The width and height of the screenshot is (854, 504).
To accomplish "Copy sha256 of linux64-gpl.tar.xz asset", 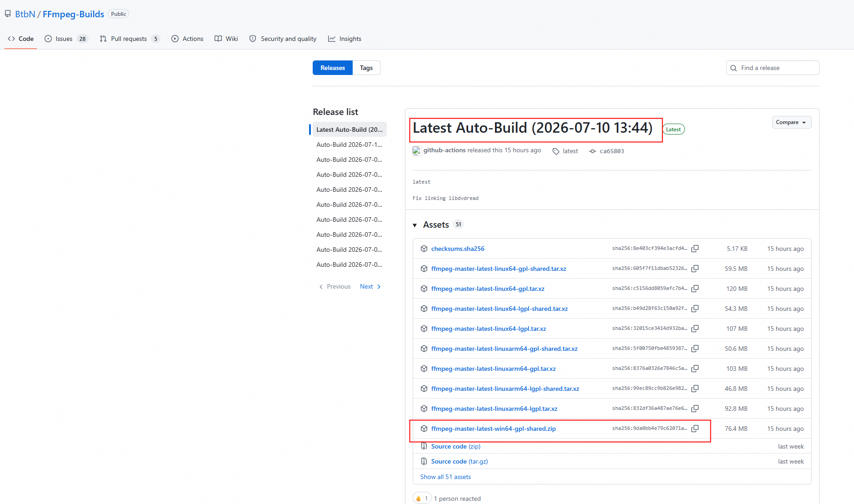I will [x=695, y=289].
